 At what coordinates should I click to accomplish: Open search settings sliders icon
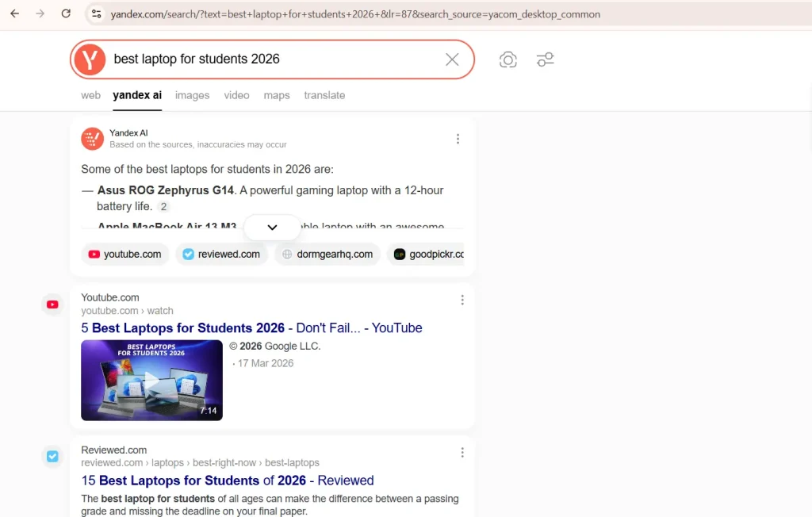point(546,59)
